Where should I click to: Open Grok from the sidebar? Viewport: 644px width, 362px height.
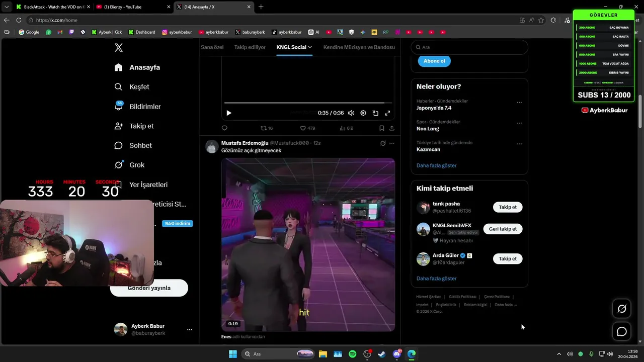[x=129, y=165]
